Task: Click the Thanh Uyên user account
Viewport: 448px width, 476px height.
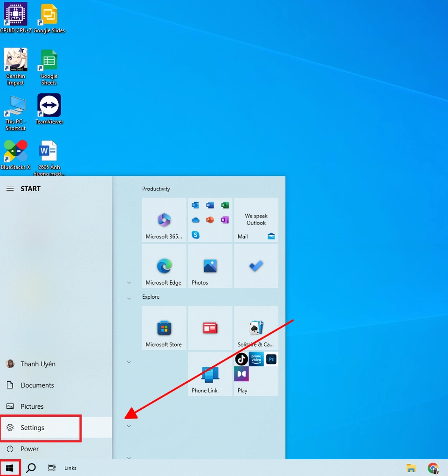Action: click(x=37, y=364)
